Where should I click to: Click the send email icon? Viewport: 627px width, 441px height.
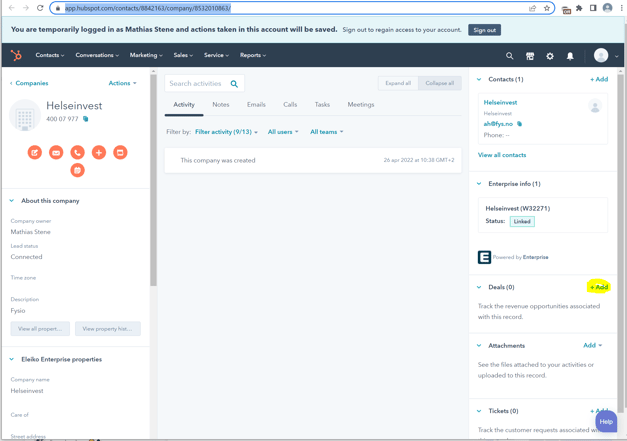(56, 153)
